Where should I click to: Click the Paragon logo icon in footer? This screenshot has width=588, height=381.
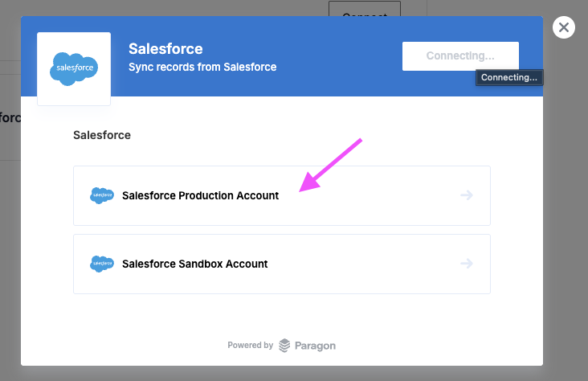pos(284,346)
